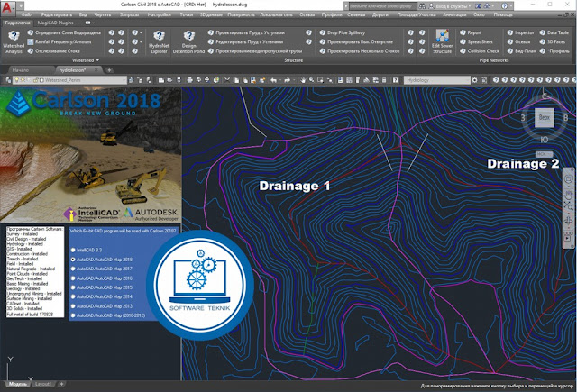Image resolution: width=577 pixels, height=392 pixels.
Task: Launch HydroNet Explorer
Action: [159, 41]
